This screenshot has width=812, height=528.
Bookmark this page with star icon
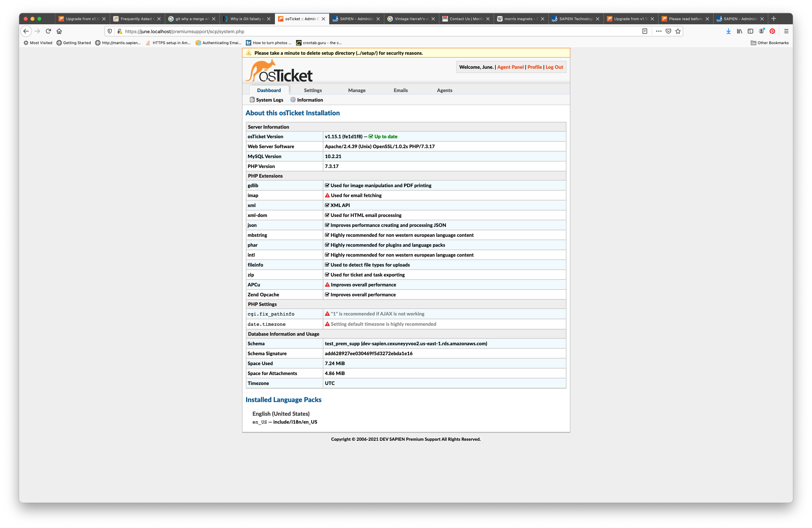[678, 31]
